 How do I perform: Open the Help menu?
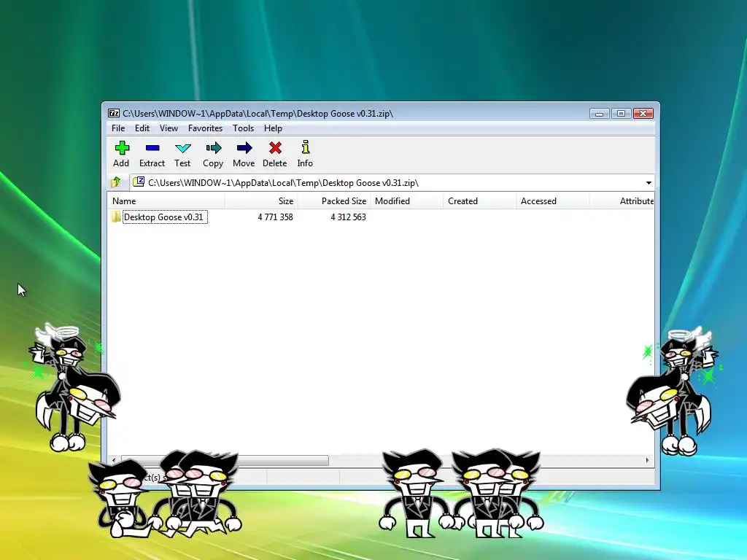[273, 128]
